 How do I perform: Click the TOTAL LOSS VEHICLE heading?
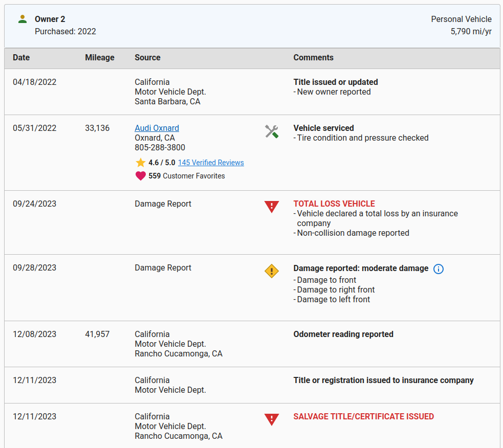pyautogui.click(x=334, y=204)
